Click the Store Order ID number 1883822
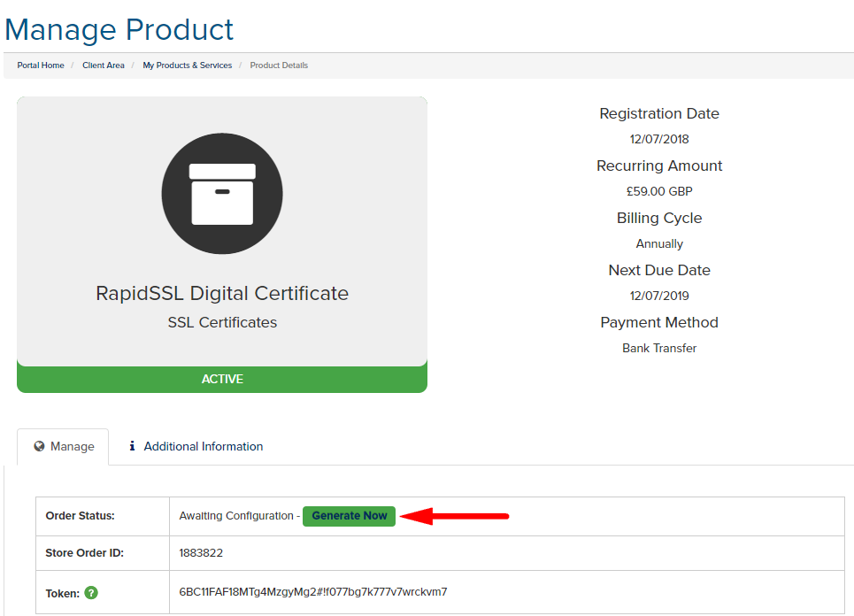 201,553
